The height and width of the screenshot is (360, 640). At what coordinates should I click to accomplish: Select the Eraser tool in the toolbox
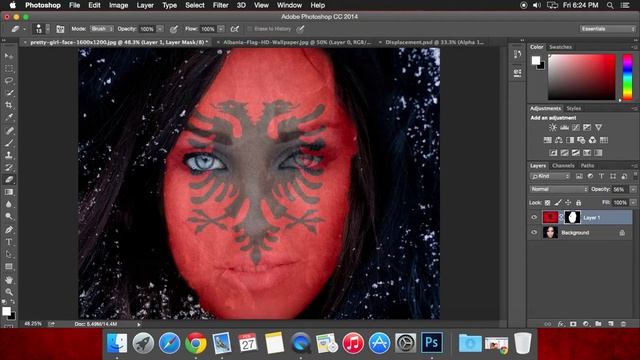pyautogui.click(x=9, y=180)
